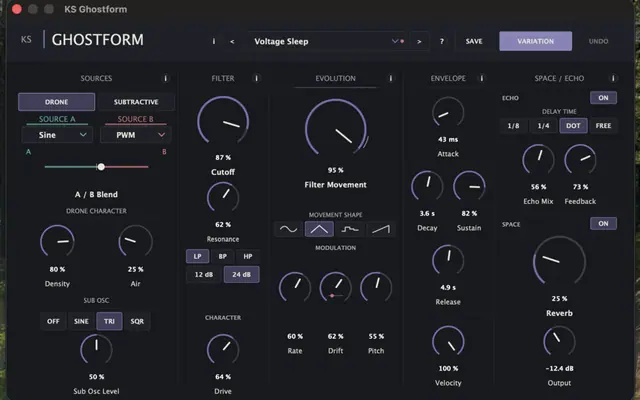640x400 pixels.
Task: Click the Decay knob
Action: (x=427, y=186)
